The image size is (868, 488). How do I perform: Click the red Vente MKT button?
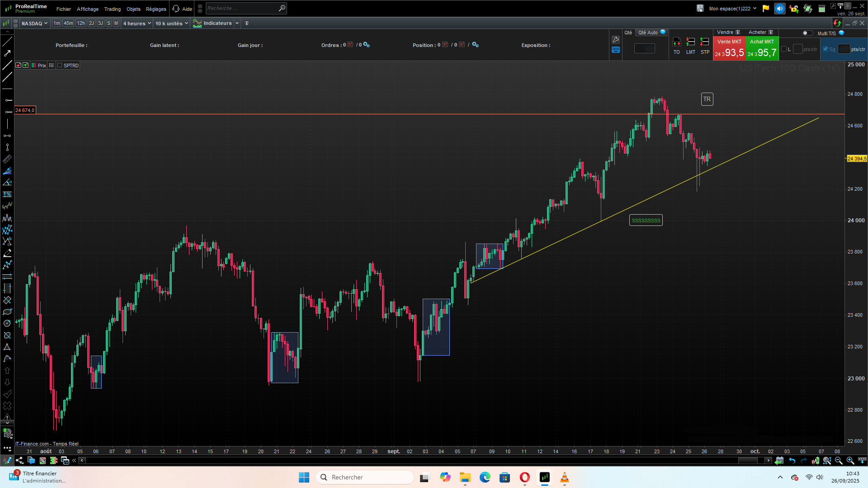click(x=729, y=48)
